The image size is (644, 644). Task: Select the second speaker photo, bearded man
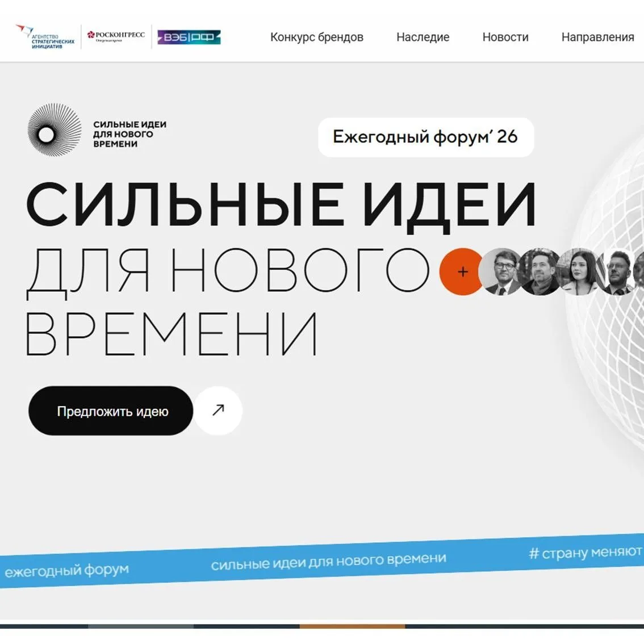(541, 271)
